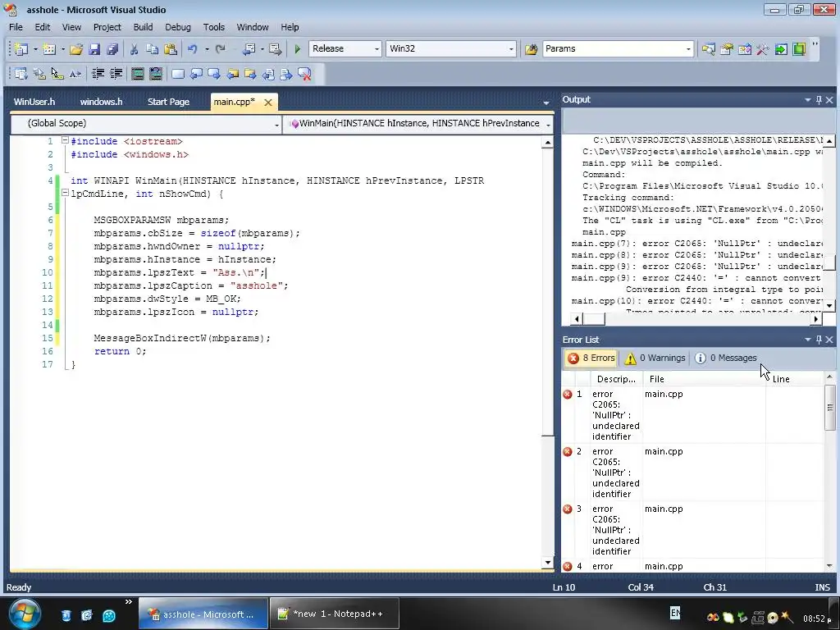Start debugging with the green play icon
The height and width of the screenshot is (630, 840).
click(297, 49)
